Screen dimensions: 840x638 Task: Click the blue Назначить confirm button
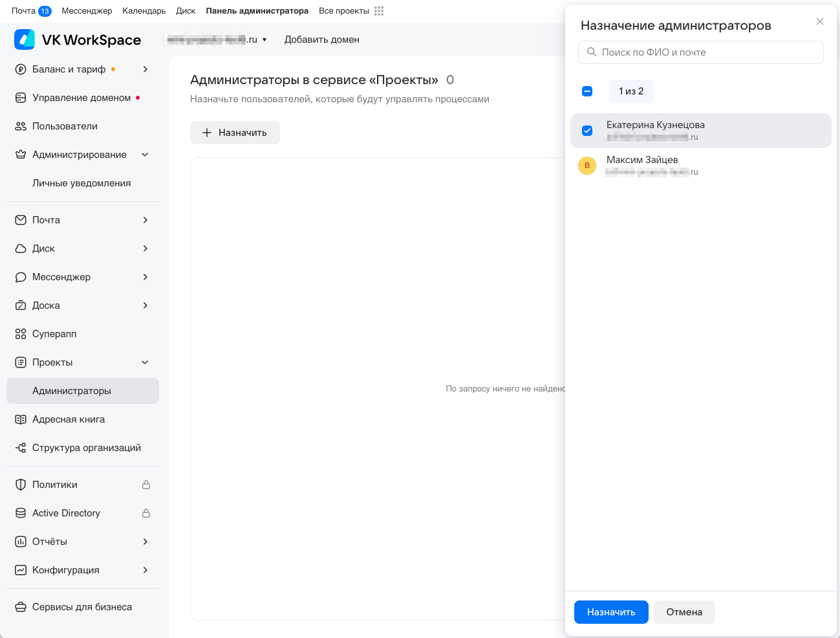(x=611, y=612)
